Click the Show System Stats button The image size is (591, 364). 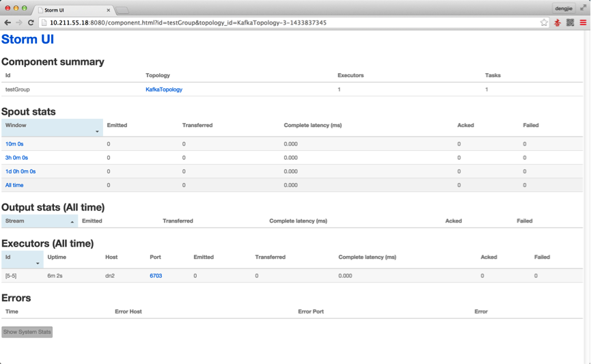pyautogui.click(x=27, y=332)
